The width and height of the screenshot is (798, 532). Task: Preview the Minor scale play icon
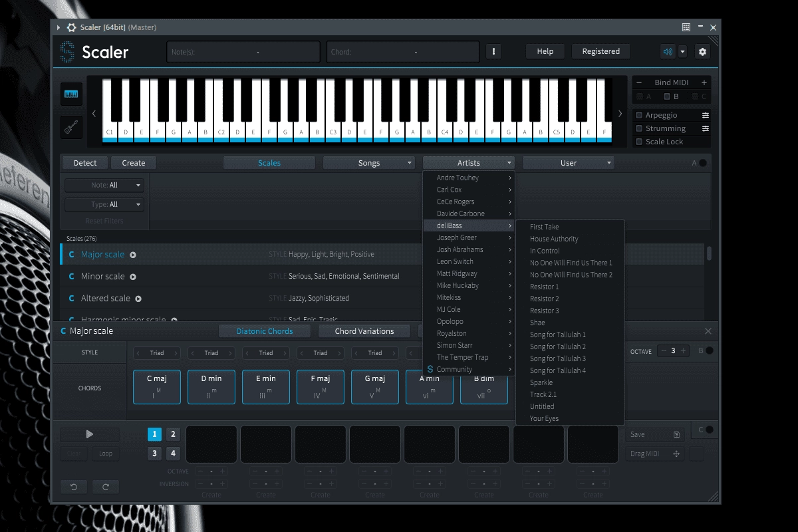point(133,277)
